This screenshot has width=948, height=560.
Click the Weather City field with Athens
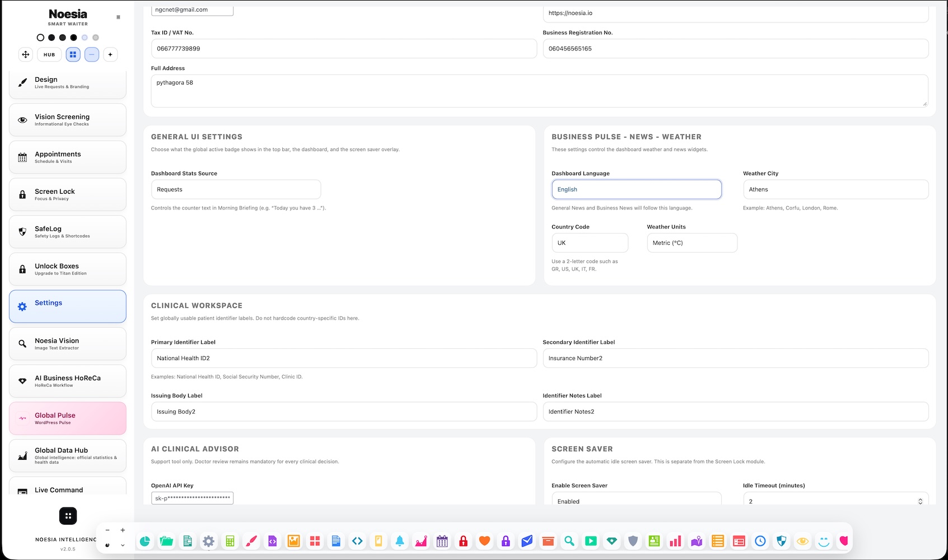click(x=835, y=189)
